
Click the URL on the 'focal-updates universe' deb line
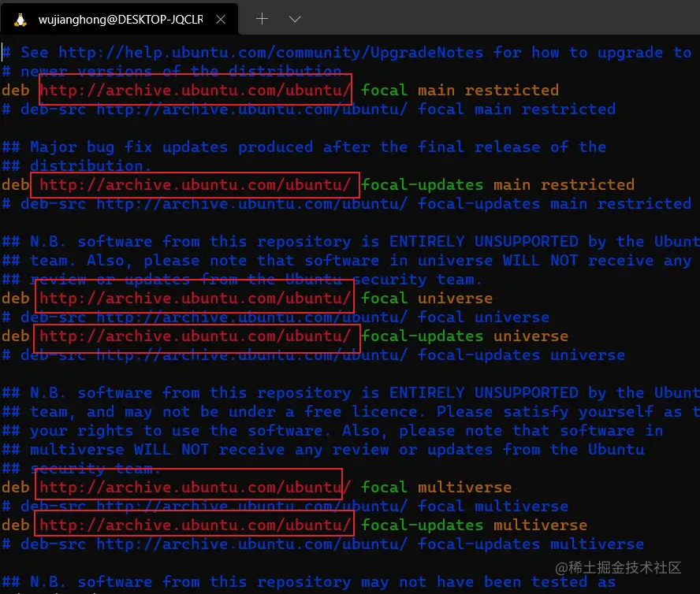[195, 336]
